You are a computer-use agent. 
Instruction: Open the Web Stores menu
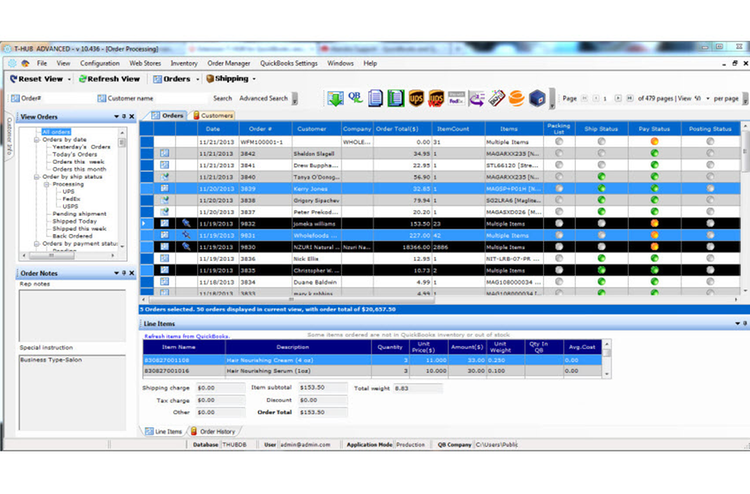pos(145,63)
